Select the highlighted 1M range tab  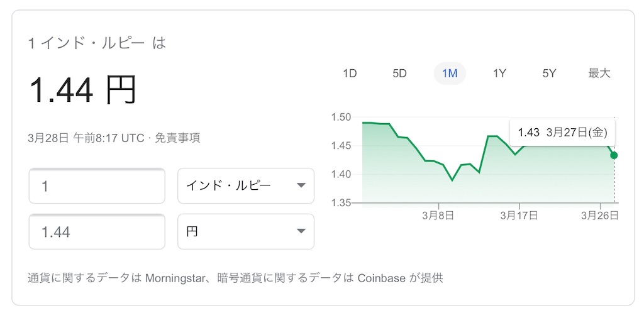point(450,74)
